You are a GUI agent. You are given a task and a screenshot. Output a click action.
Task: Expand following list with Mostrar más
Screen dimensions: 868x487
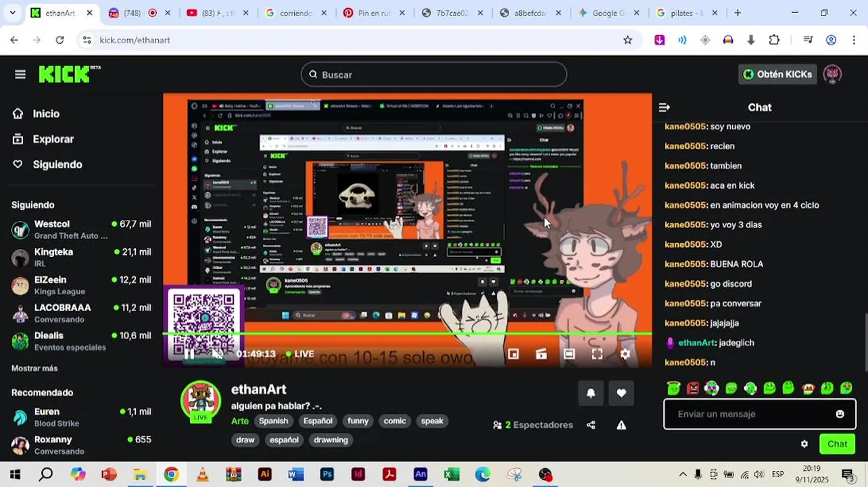[34, 368]
